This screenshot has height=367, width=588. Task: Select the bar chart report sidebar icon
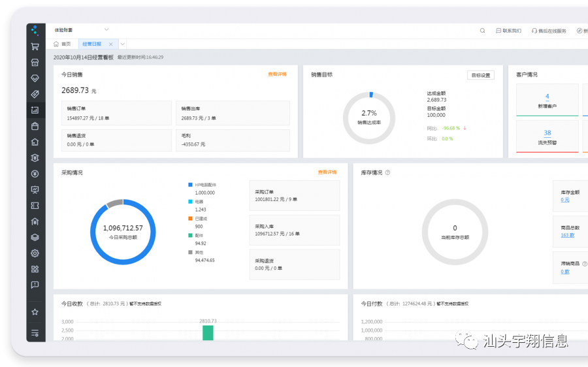35,110
